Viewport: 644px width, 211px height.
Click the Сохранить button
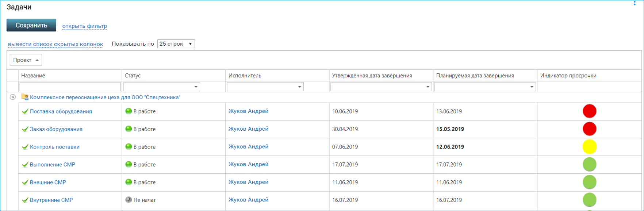(x=31, y=25)
